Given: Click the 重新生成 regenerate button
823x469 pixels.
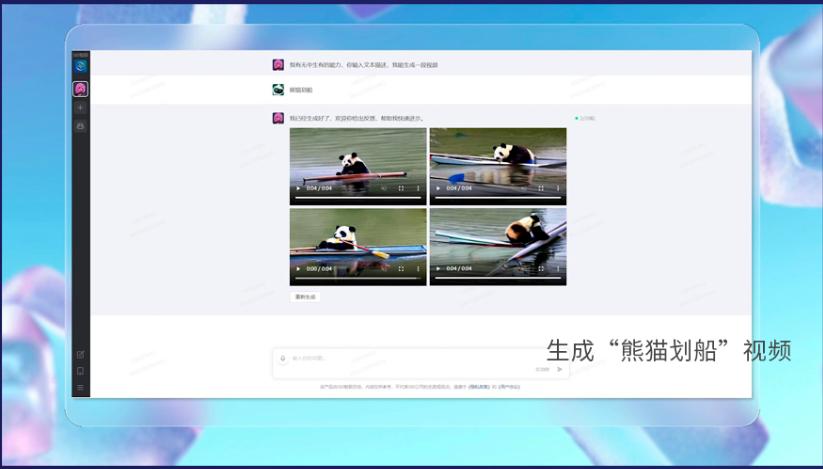Looking at the screenshot, I should coord(305,297).
